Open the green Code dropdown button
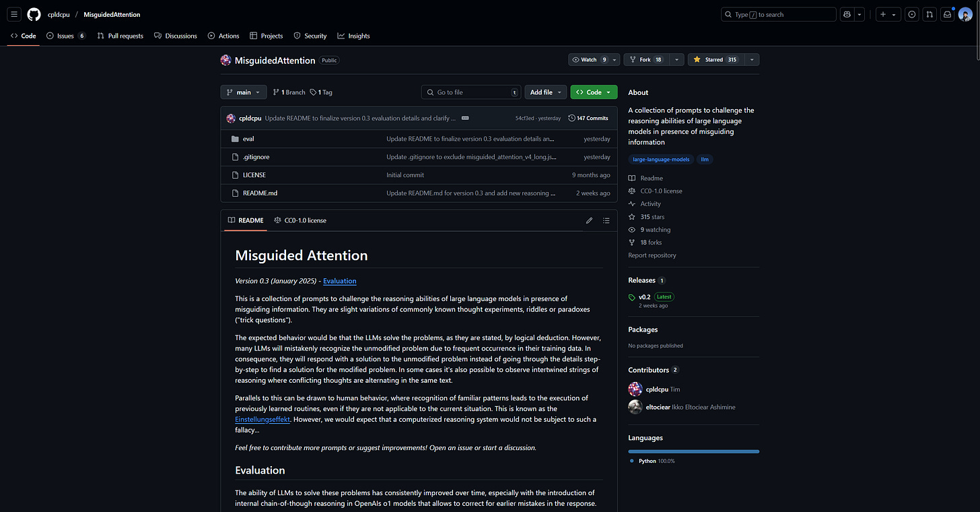This screenshot has width=980, height=512. [x=594, y=92]
